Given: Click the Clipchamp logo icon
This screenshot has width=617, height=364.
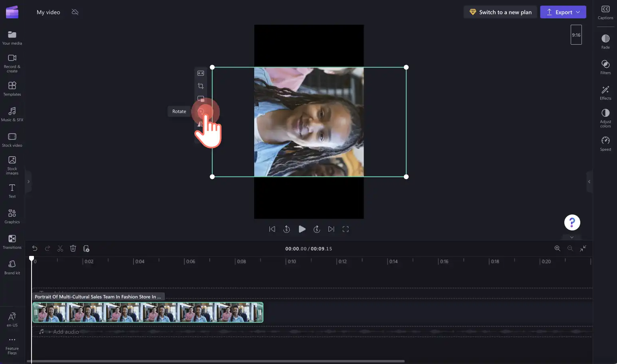Looking at the screenshot, I should (x=12, y=12).
